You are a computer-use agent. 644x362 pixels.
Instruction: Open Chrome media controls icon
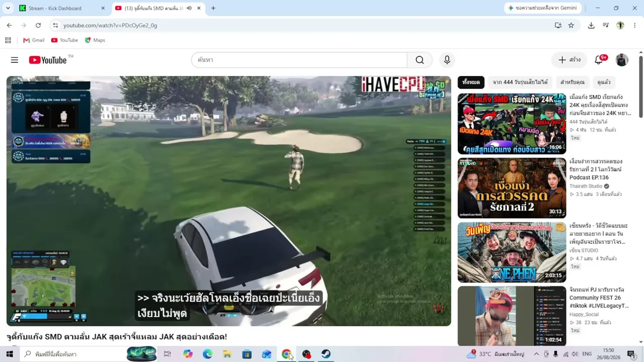point(606,25)
